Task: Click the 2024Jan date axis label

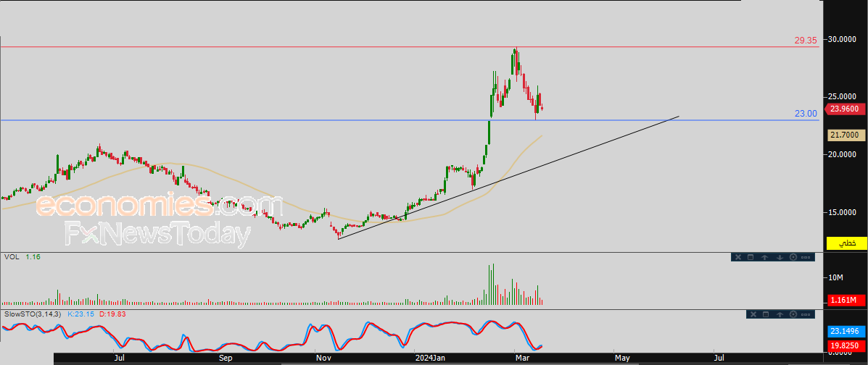Action: point(431,358)
